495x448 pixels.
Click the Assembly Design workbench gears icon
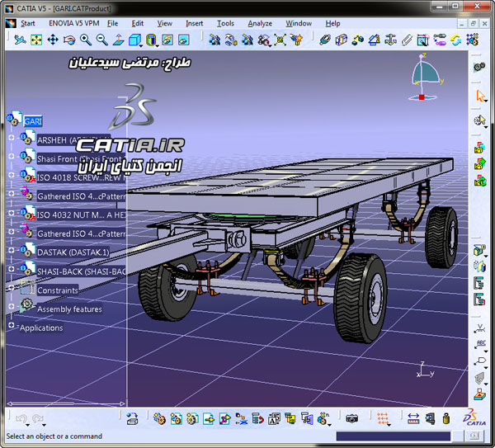[x=479, y=67]
